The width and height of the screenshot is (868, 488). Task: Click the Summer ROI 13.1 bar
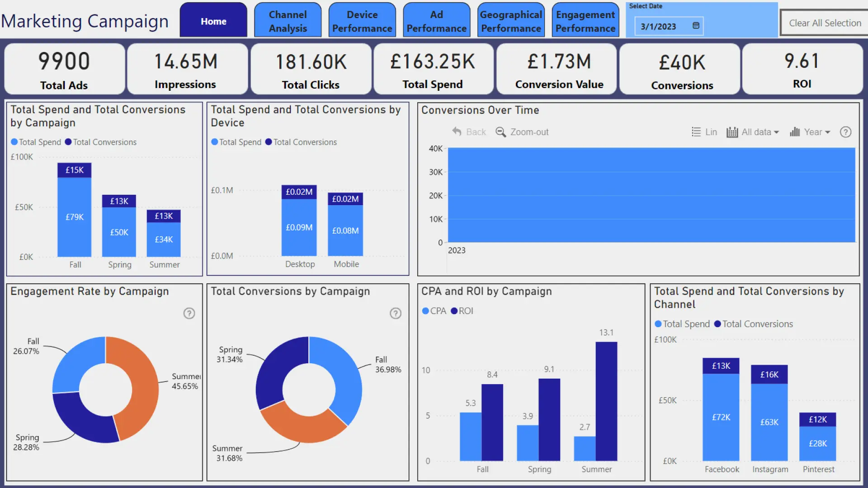tap(606, 401)
